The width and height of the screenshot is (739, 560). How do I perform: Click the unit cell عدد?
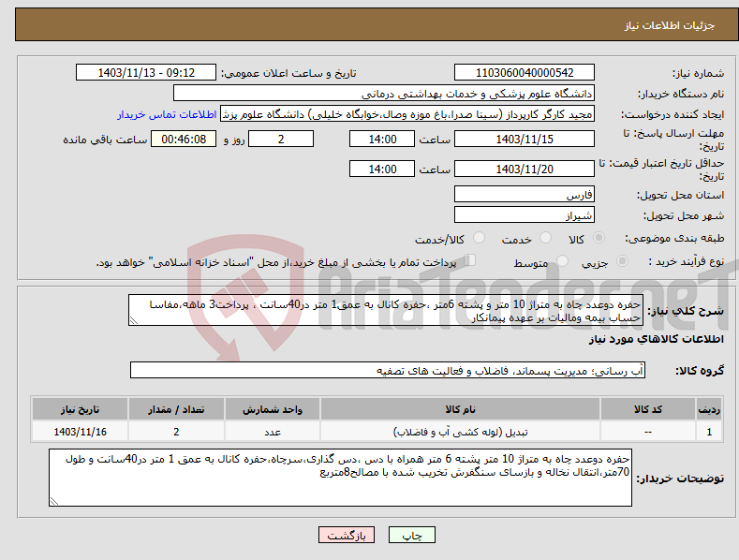tap(273, 432)
